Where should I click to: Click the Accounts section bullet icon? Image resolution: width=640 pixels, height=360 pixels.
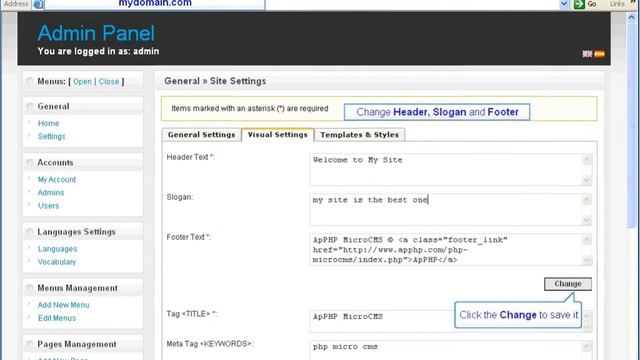click(30, 162)
